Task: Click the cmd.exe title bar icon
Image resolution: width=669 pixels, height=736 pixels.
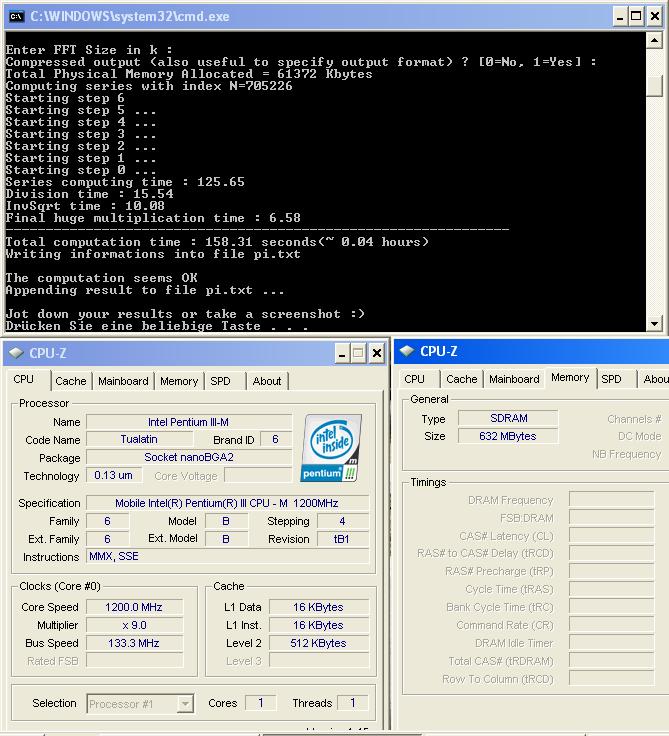Action: point(16,16)
